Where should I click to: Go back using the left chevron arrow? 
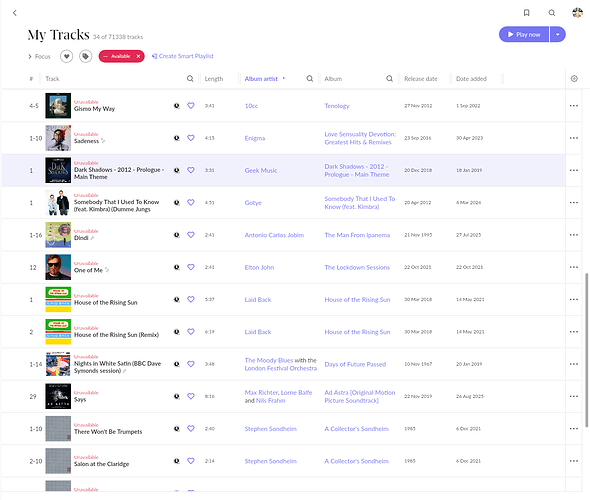click(15, 13)
